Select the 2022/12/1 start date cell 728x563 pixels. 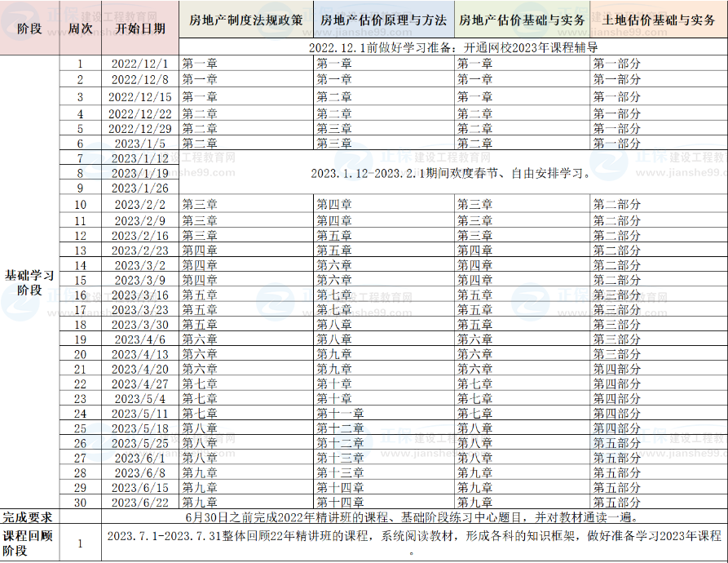(140, 64)
